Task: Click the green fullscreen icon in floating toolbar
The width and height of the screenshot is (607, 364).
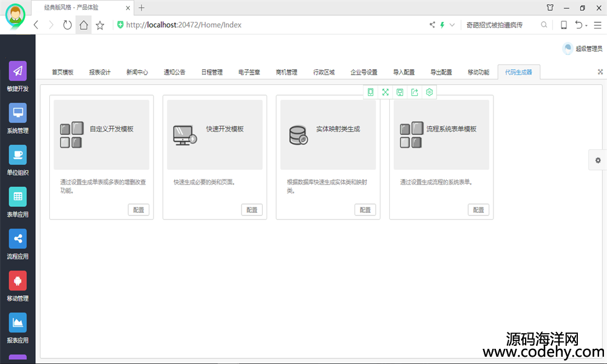Action: click(385, 92)
